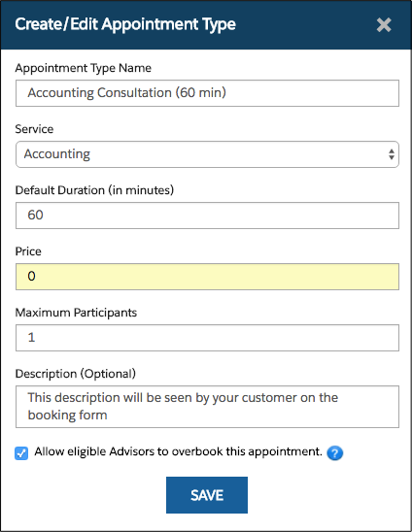Image resolution: width=412 pixels, height=532 pixels.
Task: Open the overbooking help question mark icon
Action: click(335, 453)
